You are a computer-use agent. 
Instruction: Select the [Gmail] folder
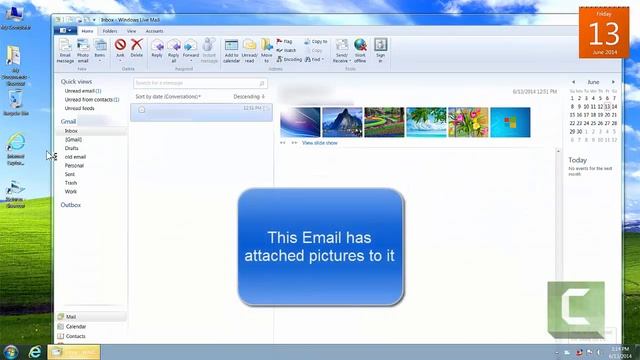[73, 140]
